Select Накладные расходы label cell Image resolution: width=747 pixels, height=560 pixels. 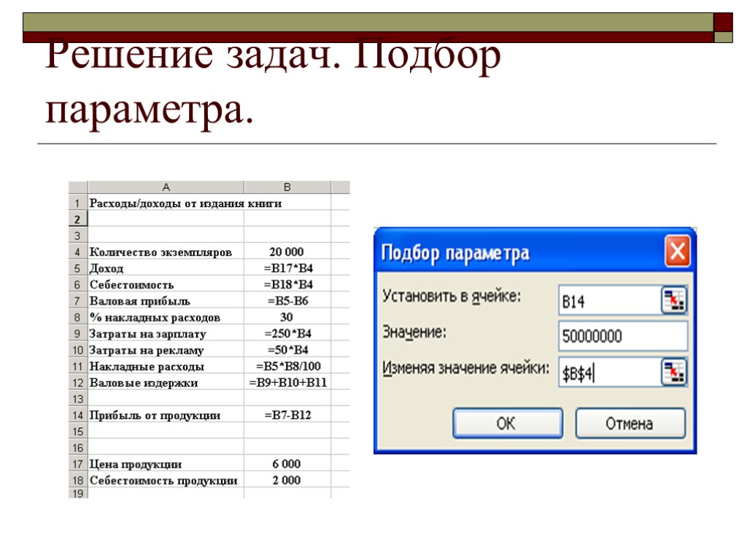166,366
